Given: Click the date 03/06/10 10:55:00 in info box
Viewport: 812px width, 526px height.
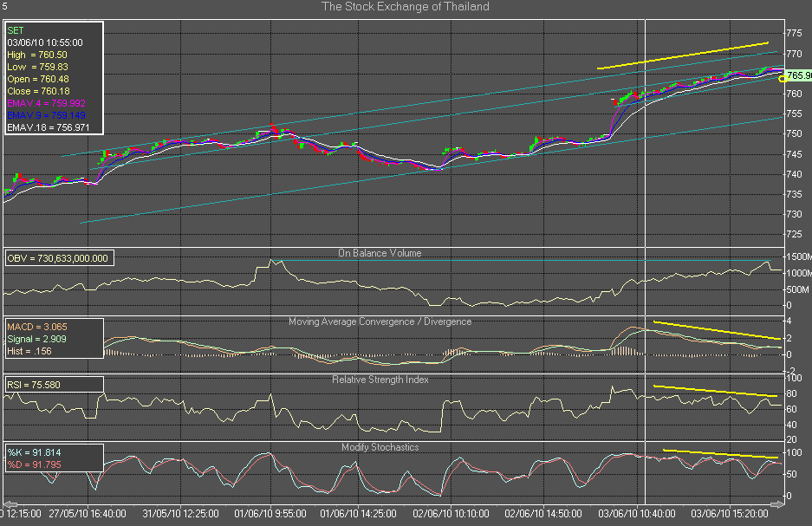Looking at the screenshot, I should 45,42.
